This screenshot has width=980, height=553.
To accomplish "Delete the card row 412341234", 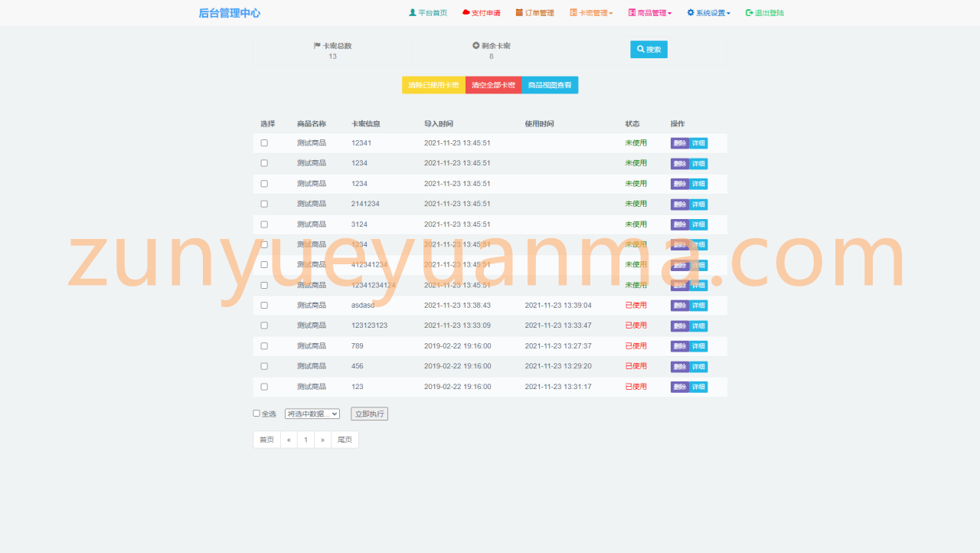I will pyautogui.click(x=680, y=265).
